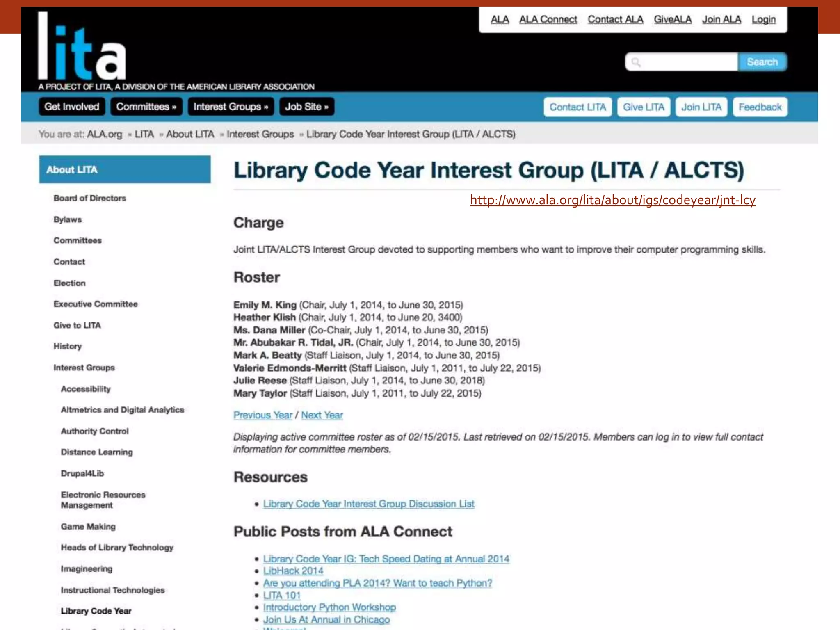The height and width of the screenshot is (630, 840).
Task: Open Heads of Library Technology link
Action: click(117, 548)
